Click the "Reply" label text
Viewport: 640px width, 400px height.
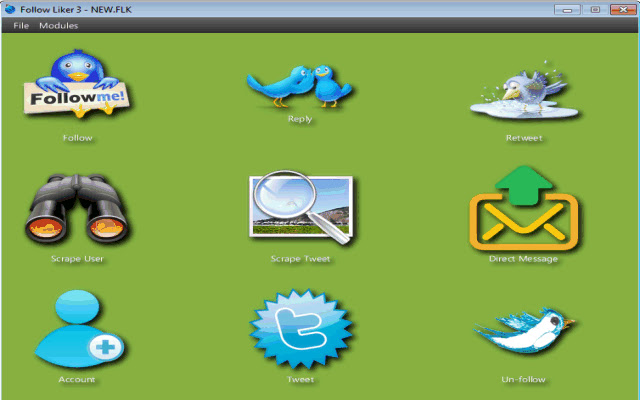pos(300,119)
